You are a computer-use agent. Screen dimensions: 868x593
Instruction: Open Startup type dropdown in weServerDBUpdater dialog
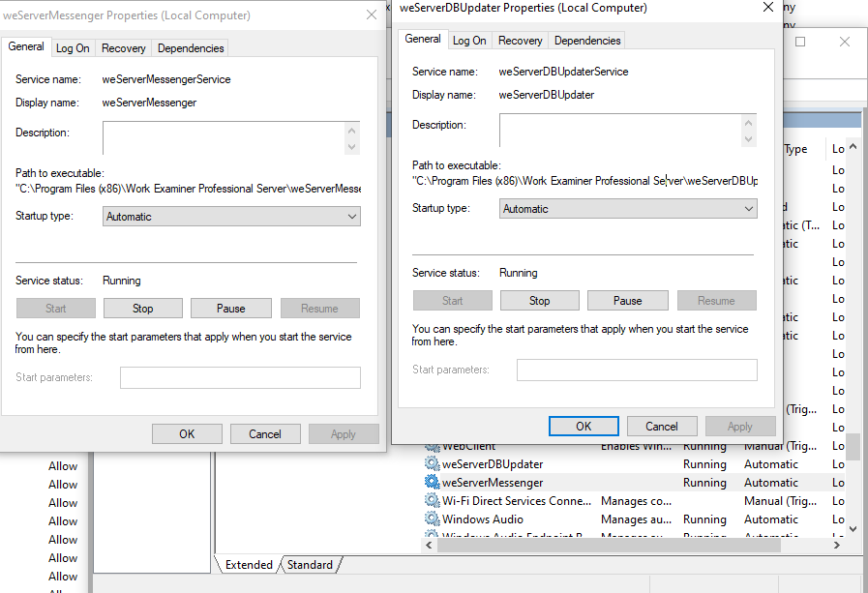coord(628,209)
